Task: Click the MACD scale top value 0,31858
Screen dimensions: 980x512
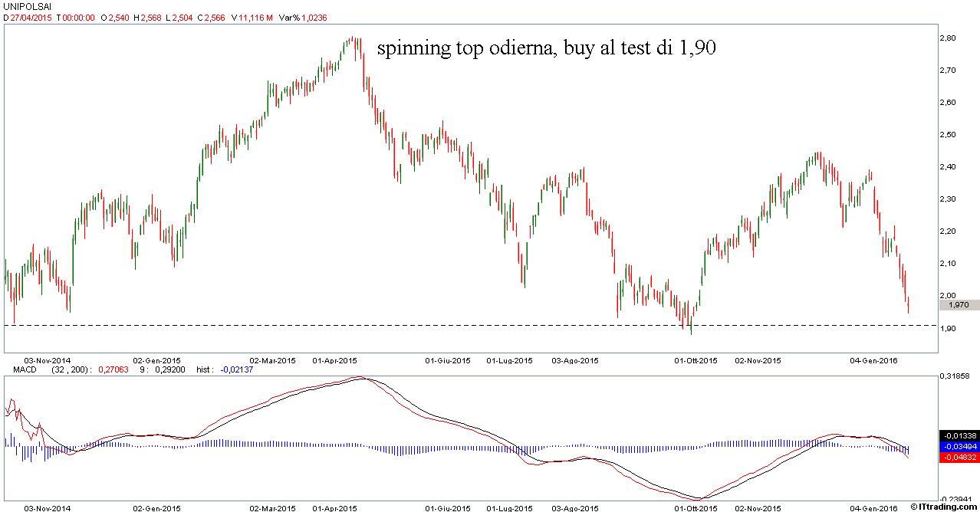Action: (958, 376)
